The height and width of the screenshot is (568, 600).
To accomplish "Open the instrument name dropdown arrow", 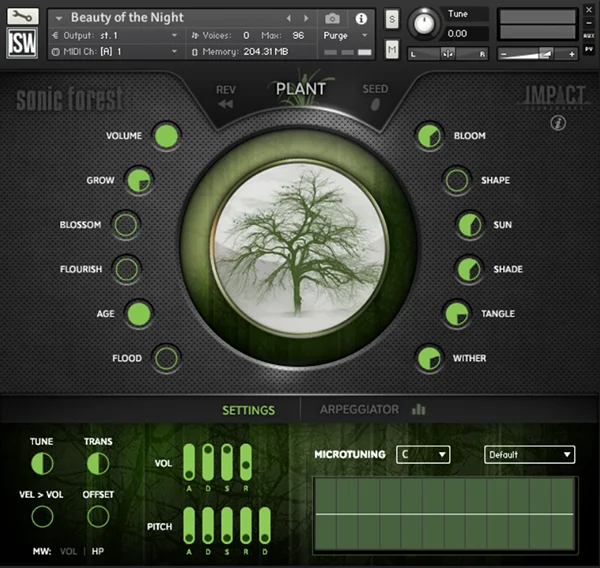I will (59, 18).
